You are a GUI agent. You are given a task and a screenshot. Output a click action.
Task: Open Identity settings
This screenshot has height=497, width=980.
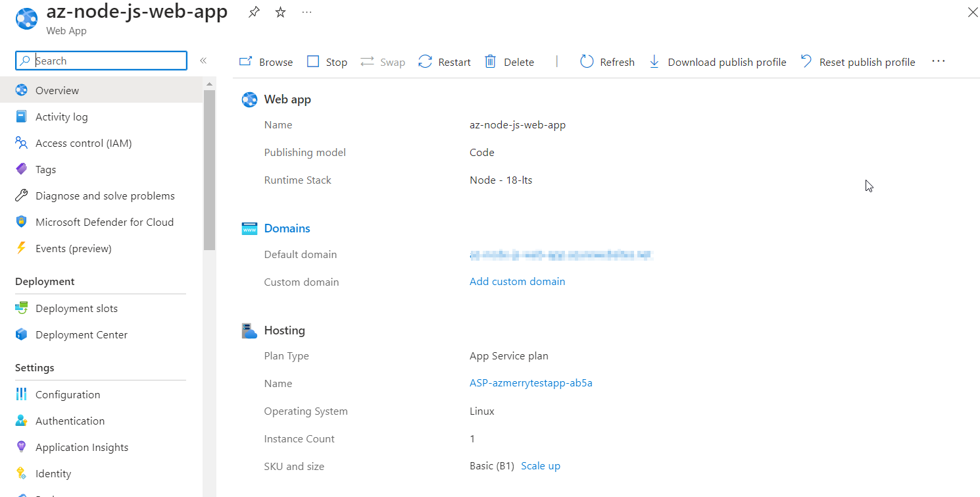(101, 473)
